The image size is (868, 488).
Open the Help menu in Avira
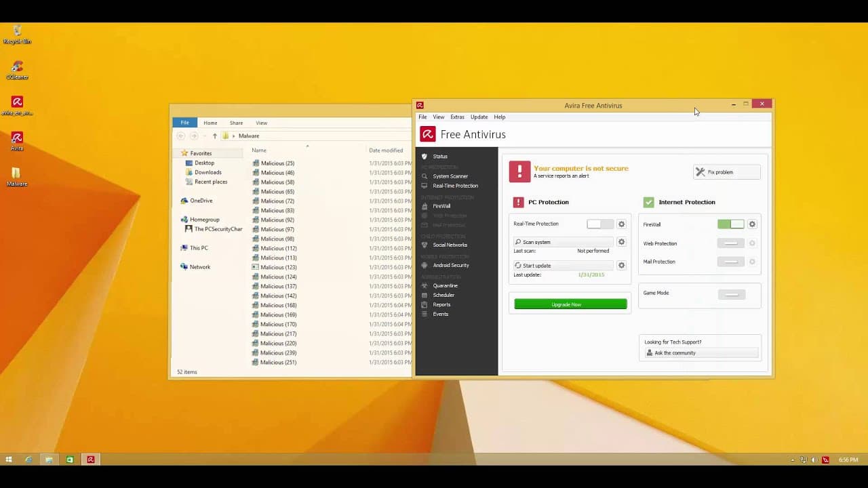coord(499,117)
